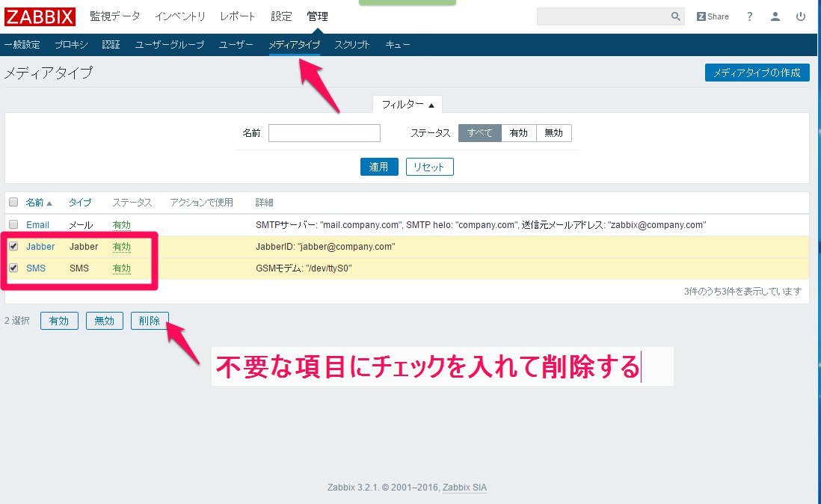The width and height of the screenshot is (821, 504).
Task: Open the Zabbix Share link
Action: click(x=713, y=16)
